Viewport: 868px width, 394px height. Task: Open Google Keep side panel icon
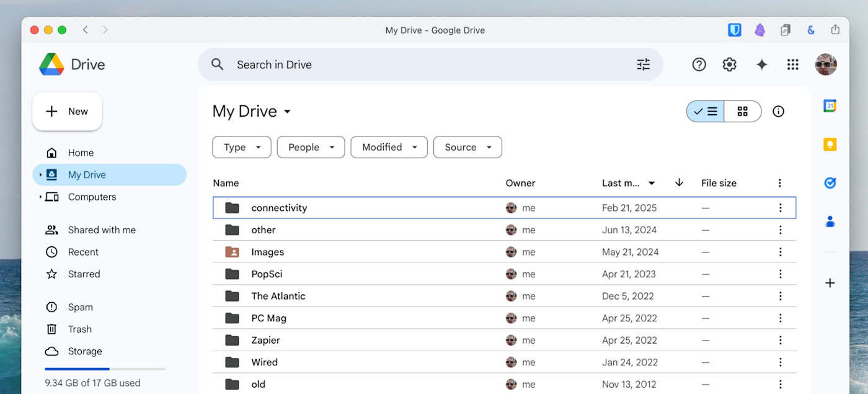pos(830,145)
